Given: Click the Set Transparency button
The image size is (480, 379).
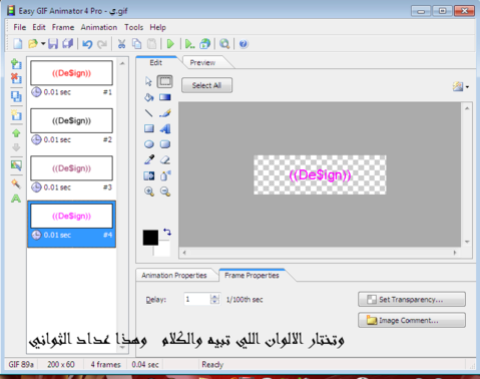Looking at the screenshot, I should click(412, 299).
